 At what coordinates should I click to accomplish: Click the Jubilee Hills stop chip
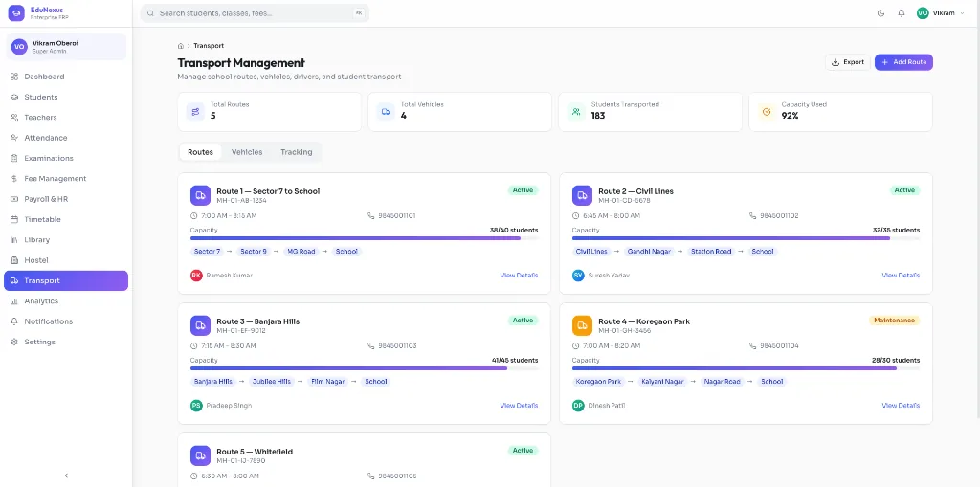[271, 382]
